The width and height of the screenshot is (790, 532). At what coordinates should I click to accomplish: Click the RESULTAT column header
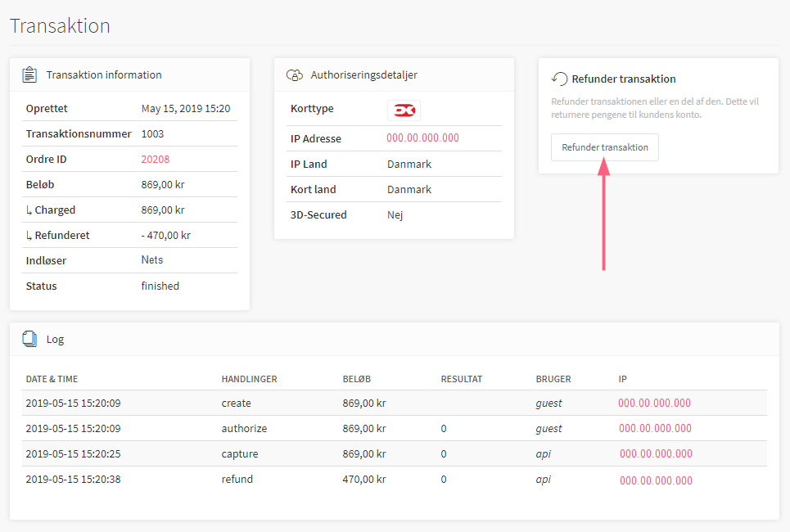pyautogui.click(x=462, y=379)
